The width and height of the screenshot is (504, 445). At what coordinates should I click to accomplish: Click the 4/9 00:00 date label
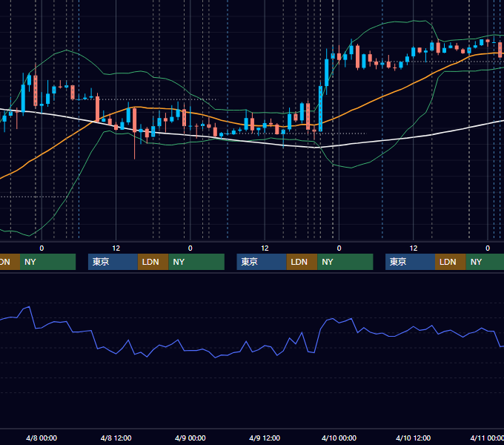190,438
